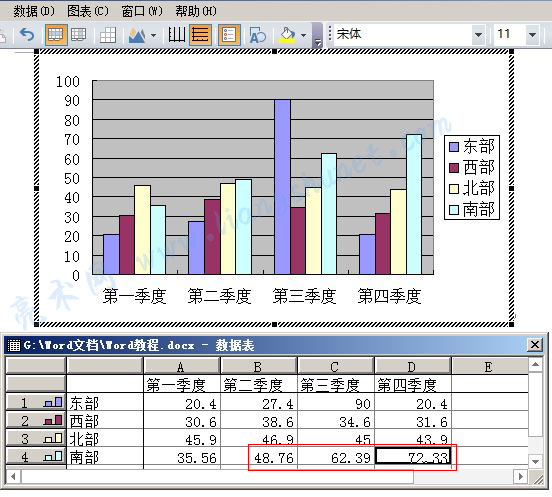Select cell 西部 in datasheet
This screenshot has height=497, width=552.
(105, 420)
